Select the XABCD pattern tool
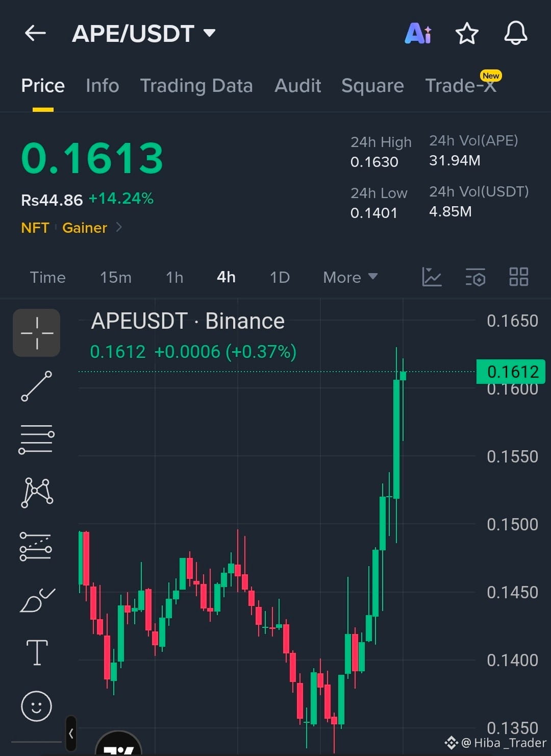This screenshot has width=551, height=756. (37, 493)
